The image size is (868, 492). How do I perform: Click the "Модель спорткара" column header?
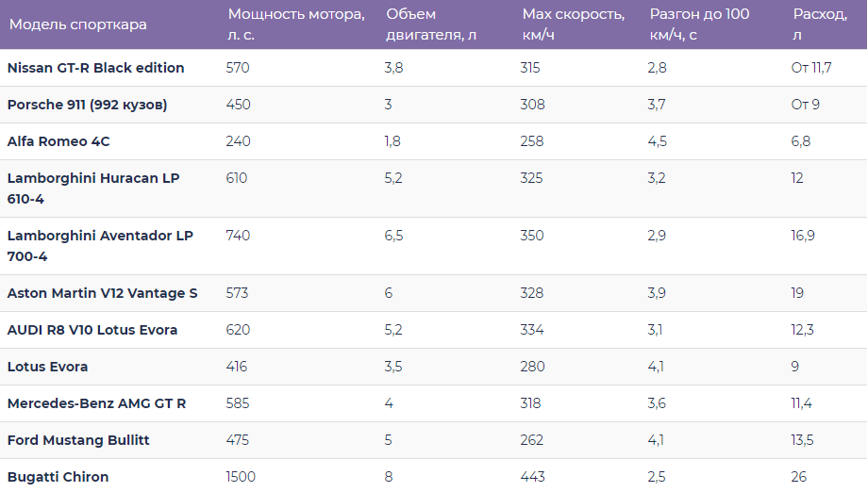click(78, 25)
